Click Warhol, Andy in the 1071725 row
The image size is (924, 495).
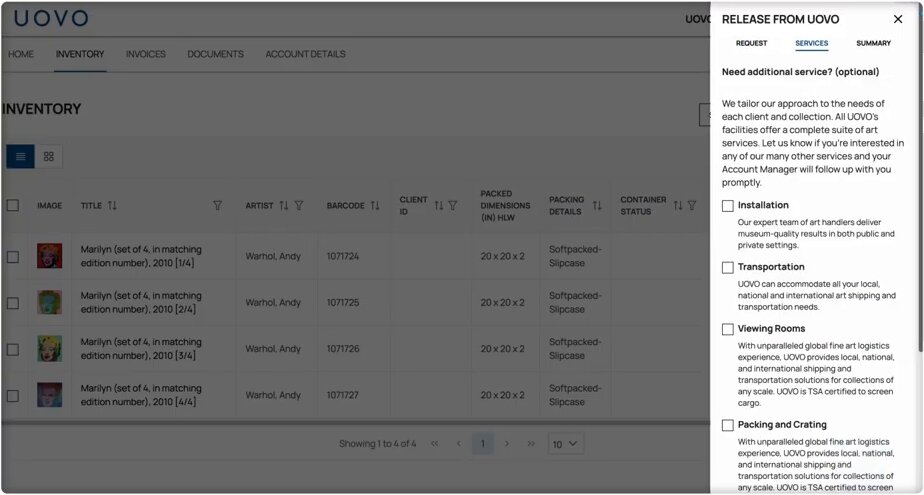coord(273,302)
